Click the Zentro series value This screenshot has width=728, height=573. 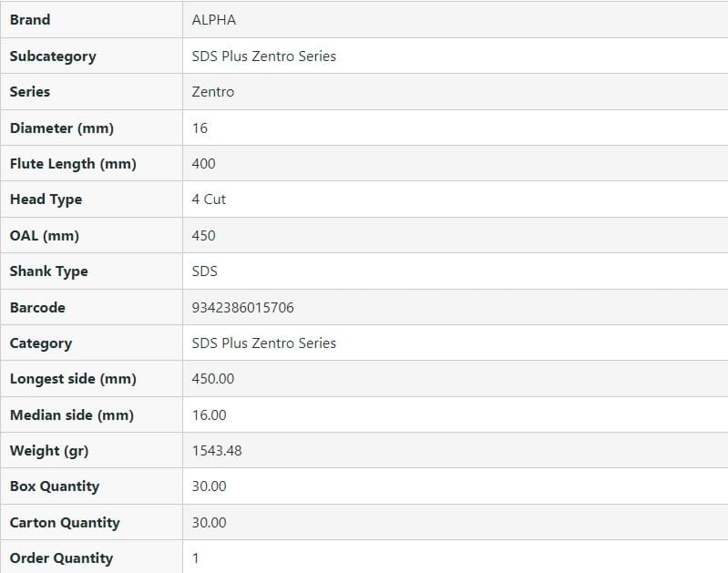(x=213, y=92)
